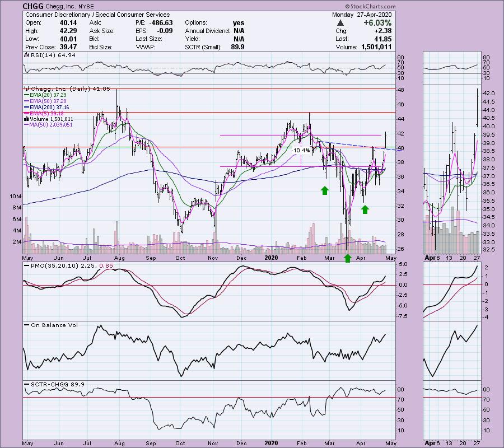Click the Consumer Discretionary sector line

click(x=97, y=15)
